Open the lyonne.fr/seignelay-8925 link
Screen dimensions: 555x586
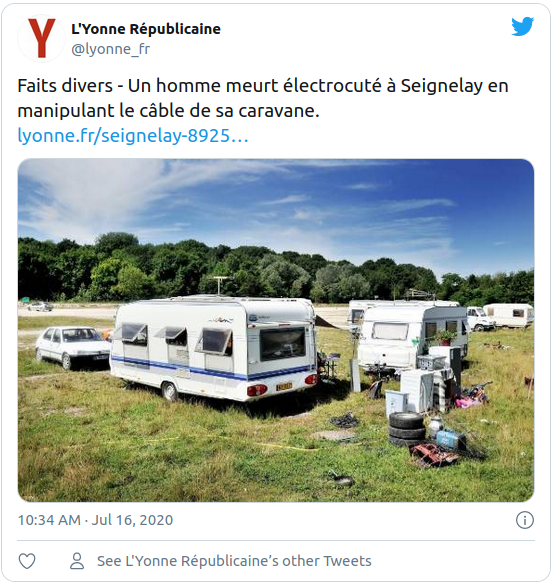(x=133, y=135)
